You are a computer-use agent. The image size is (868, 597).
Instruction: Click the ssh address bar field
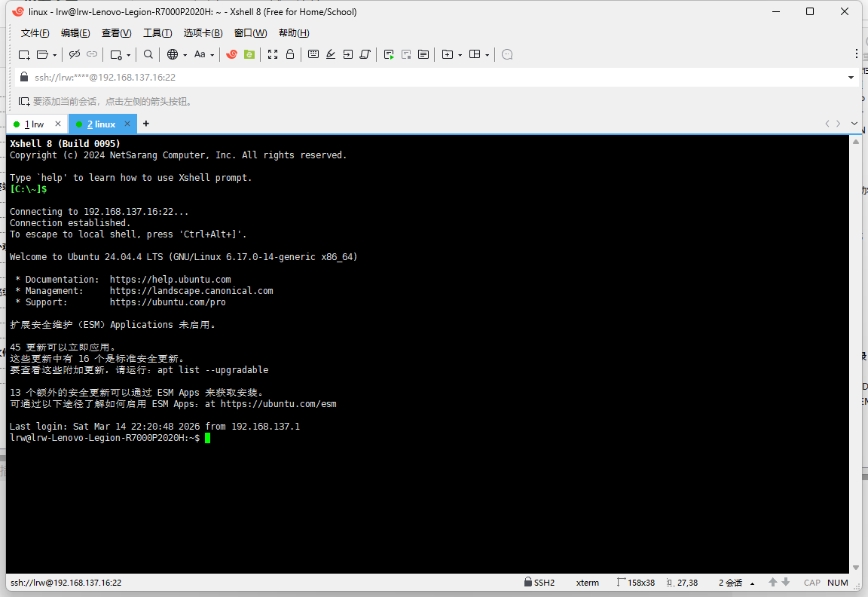[x=437, y=78]
